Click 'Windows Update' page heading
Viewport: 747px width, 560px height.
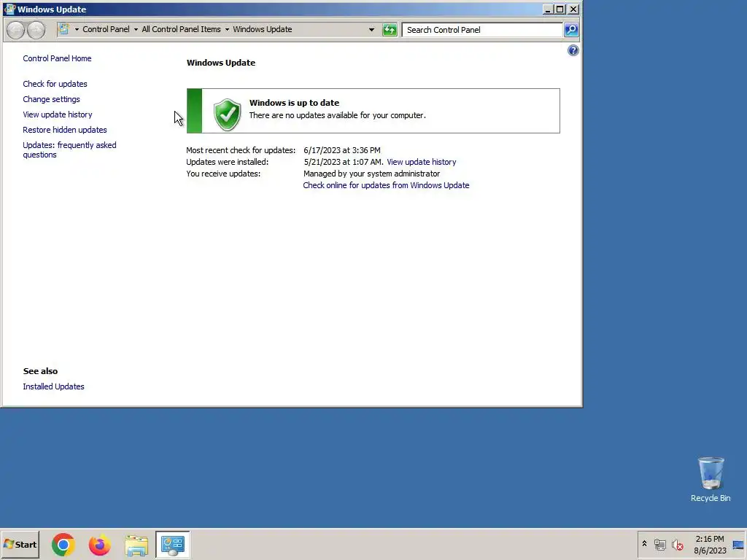tap(221, 63)
